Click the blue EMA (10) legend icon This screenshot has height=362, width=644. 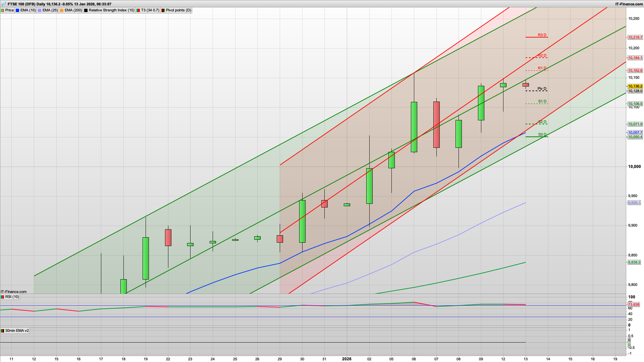tap(17, 10)
